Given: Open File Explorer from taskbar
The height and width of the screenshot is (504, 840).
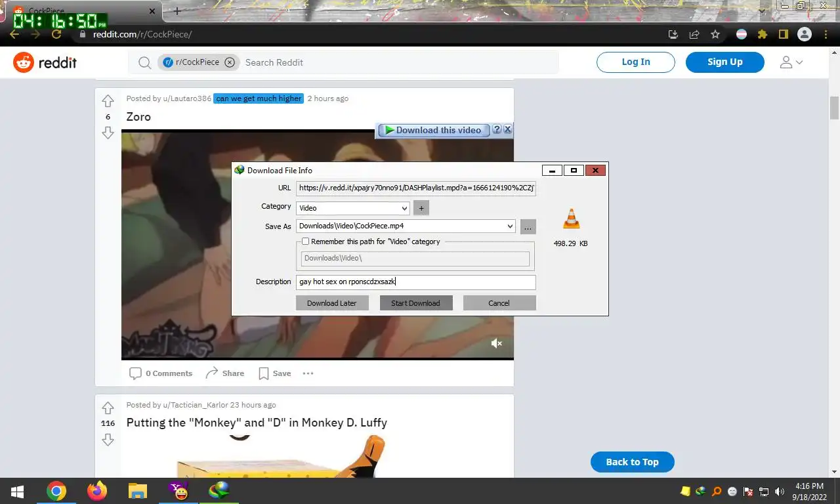Looking at the screenshot, I should click(137, 491).
